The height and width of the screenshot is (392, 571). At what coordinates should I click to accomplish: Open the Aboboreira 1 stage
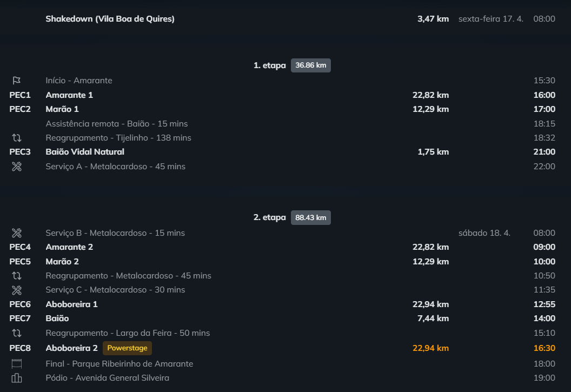click(71, 304)
